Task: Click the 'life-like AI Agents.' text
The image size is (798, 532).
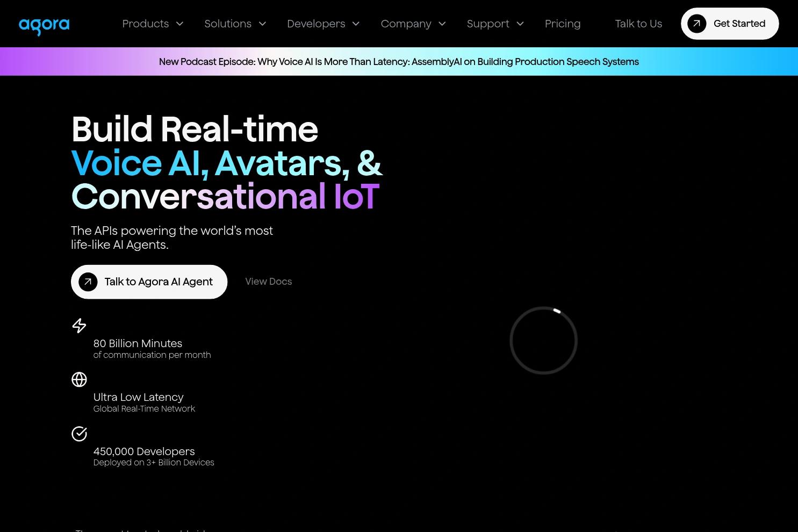Action: pos(120,245)
